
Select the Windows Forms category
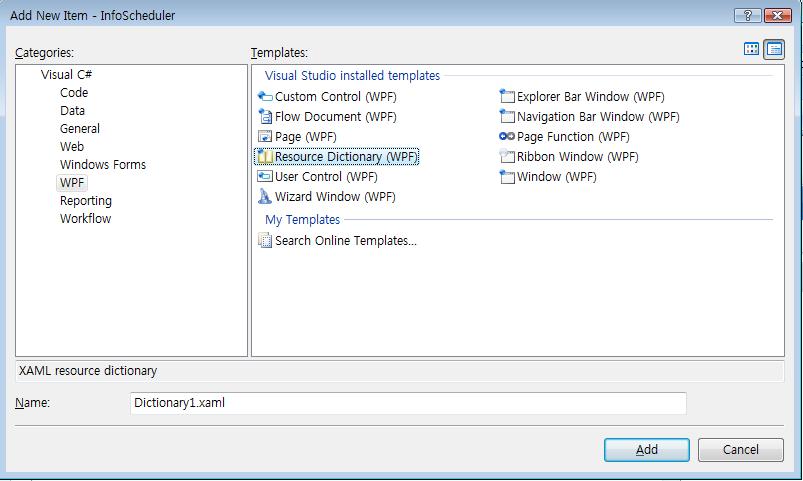102,164
